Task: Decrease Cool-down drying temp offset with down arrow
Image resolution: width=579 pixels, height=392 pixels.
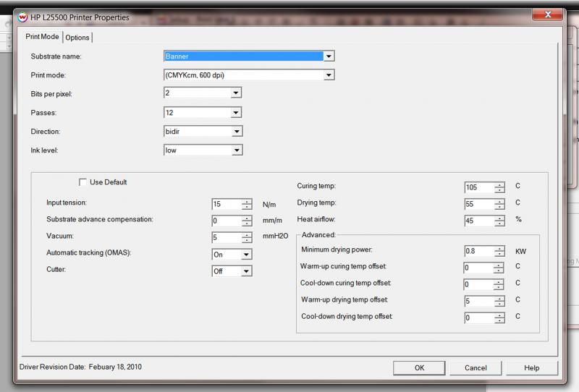Action: pyautogui.click(x=499, y=320)
